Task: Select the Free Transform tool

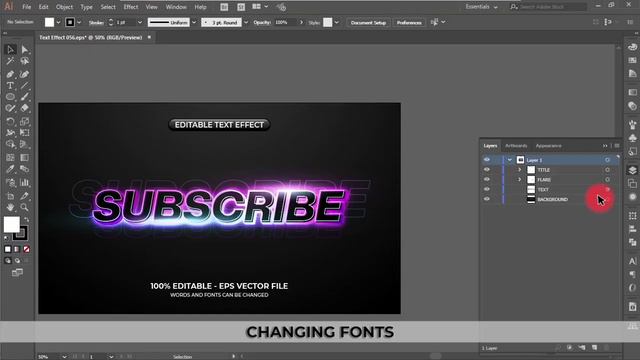Action: [x=24, y=133]
